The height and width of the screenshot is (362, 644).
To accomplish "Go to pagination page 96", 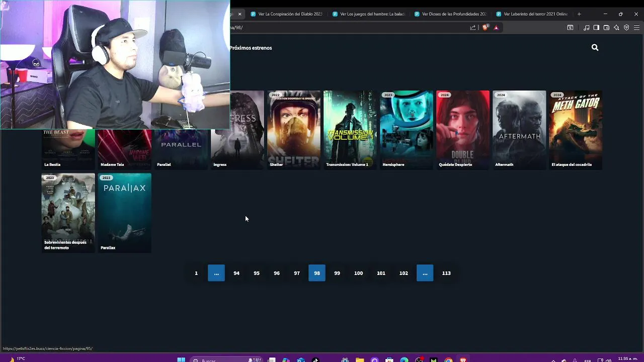I will click(277, 273).
